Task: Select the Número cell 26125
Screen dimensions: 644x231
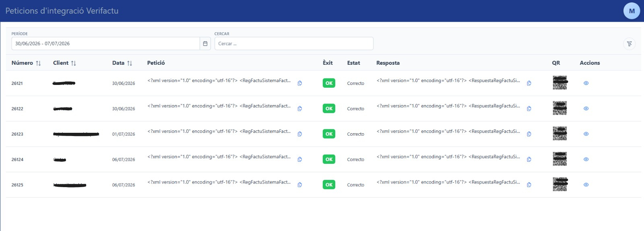Action: click(17, 185)
